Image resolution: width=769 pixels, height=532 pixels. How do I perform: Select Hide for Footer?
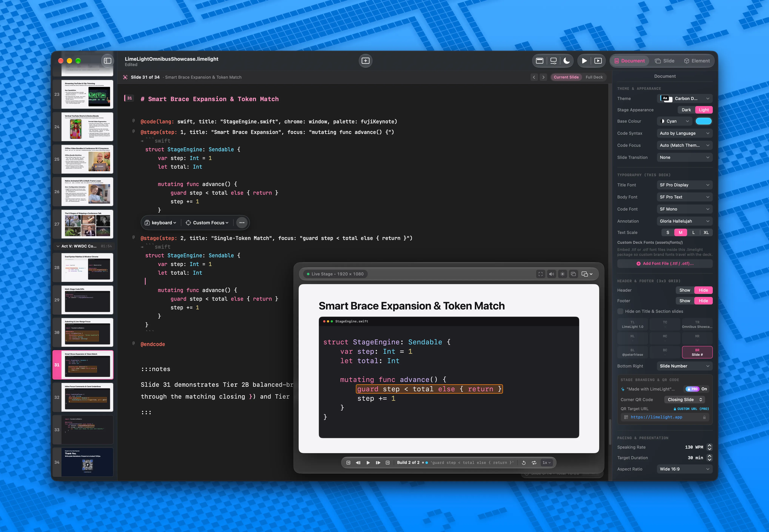703,301
